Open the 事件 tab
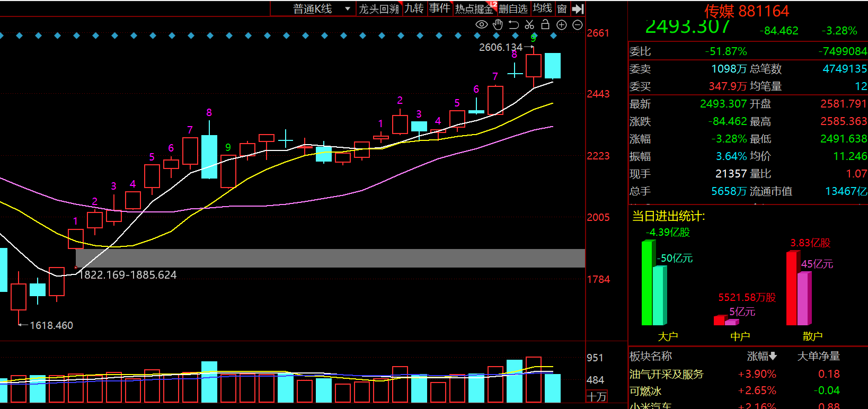868x409 pixels. [439, 8]
